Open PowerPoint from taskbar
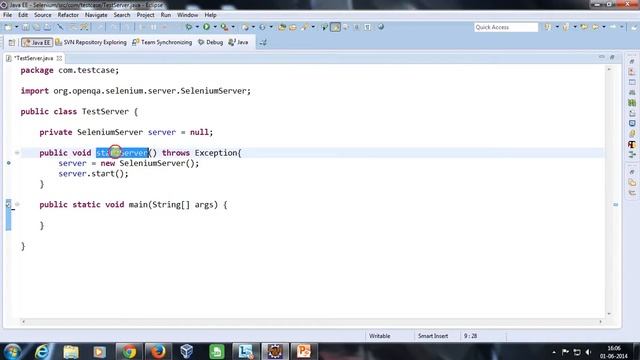Screen dimensions: 640x360 303,351
